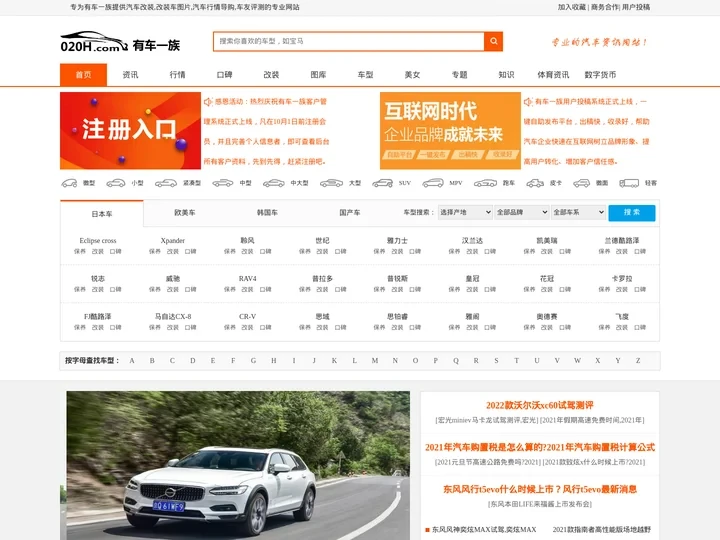Open the 知识 navigation item
The width and height of the screenshot is (720, 540).
coord(506,75)
